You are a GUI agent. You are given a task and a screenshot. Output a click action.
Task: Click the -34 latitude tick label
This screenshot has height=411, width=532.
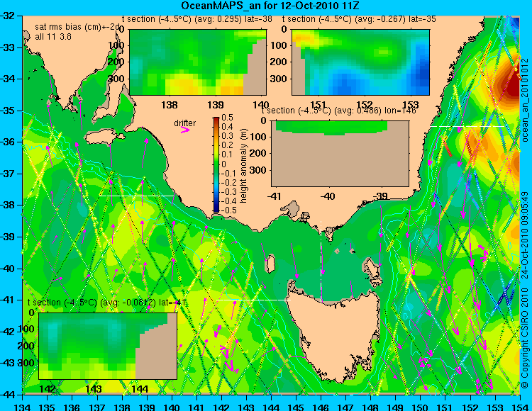click(8, 79)
